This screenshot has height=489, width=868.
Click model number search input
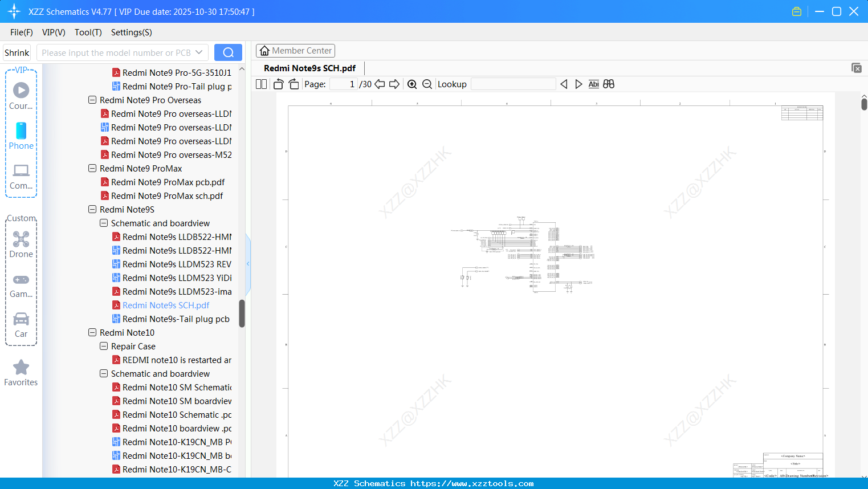pos(117,52)
